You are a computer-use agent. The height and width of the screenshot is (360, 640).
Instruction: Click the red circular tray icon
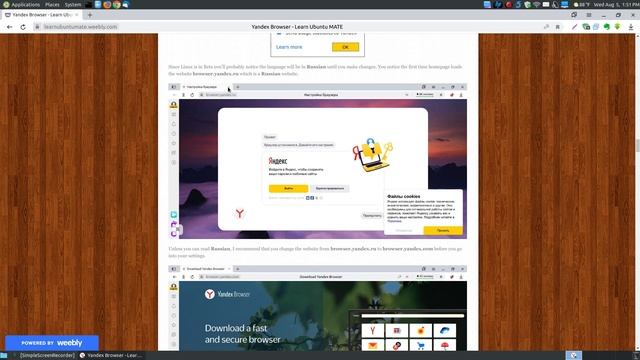click(509, 4)
